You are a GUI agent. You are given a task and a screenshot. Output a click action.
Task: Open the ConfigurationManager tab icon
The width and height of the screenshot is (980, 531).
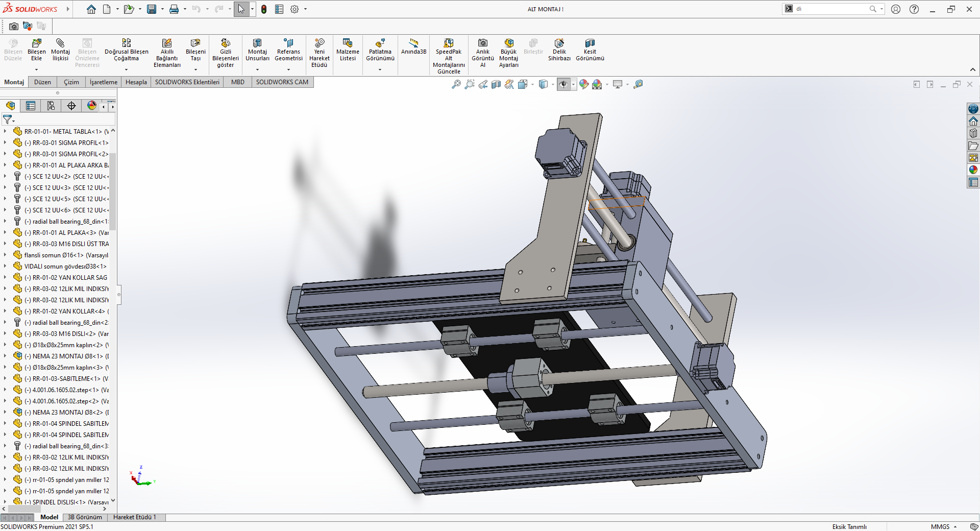[x=51, y=106]
